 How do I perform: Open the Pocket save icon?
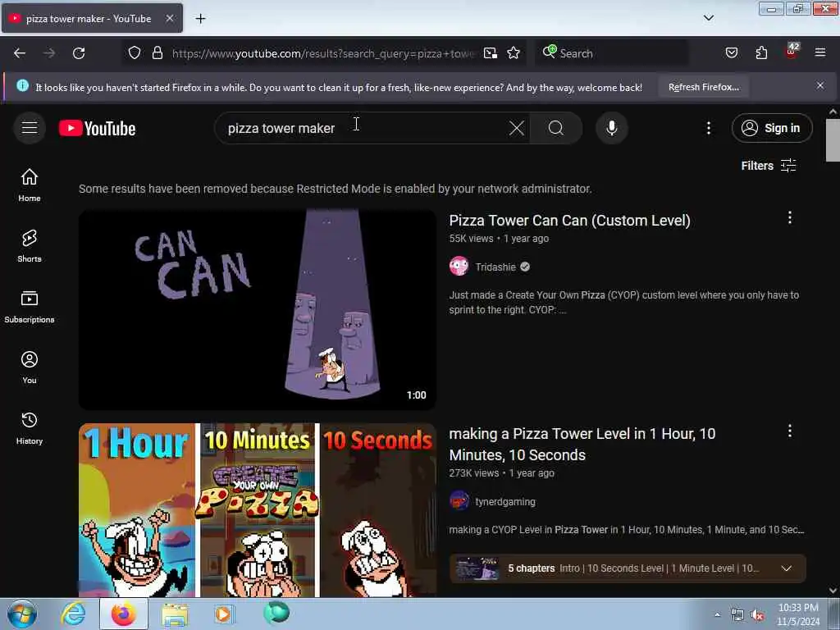click(731, 53)
